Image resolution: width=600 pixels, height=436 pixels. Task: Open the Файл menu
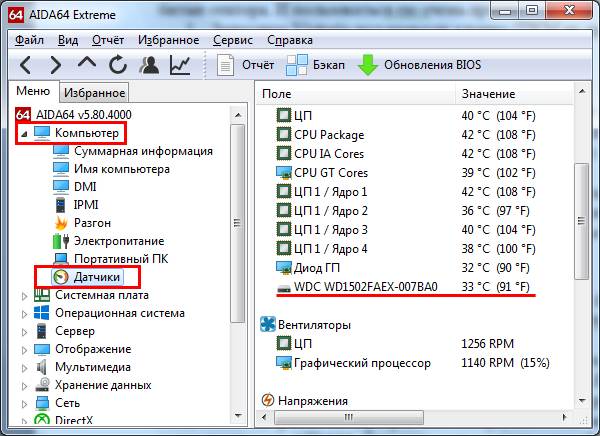pyautogui.click(x=29, y=40)
